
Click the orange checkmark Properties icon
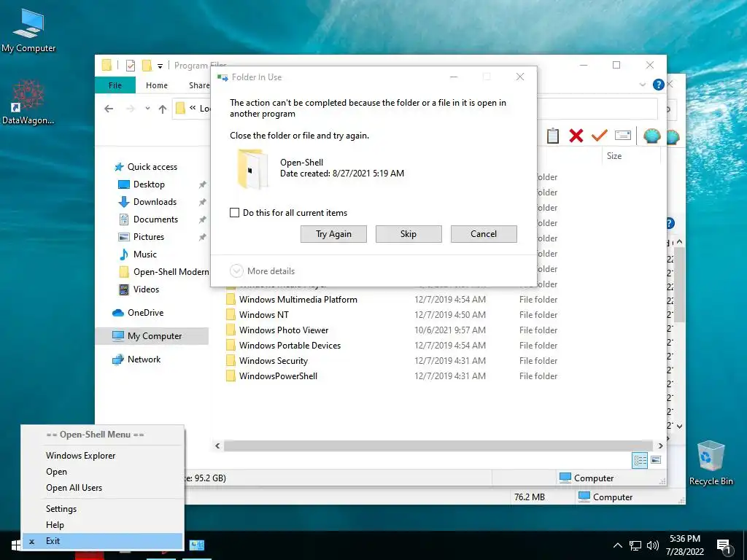point(600,136)
